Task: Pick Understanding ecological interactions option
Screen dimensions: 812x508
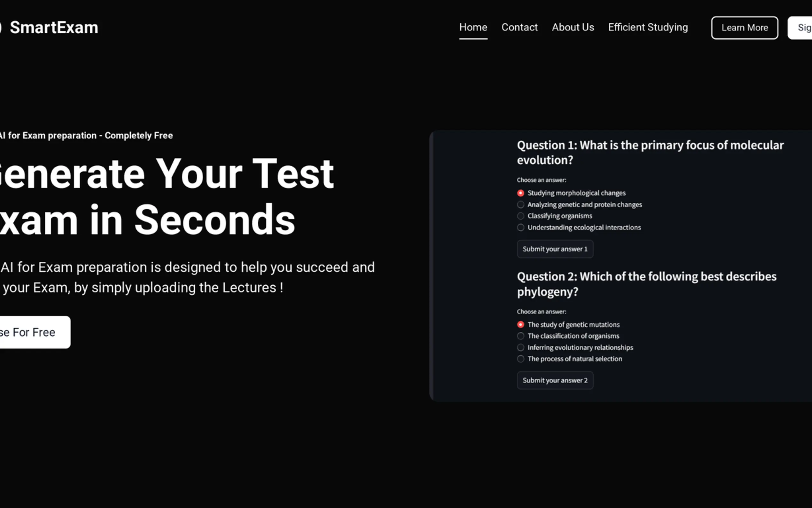Action: [x=521, y=227]
